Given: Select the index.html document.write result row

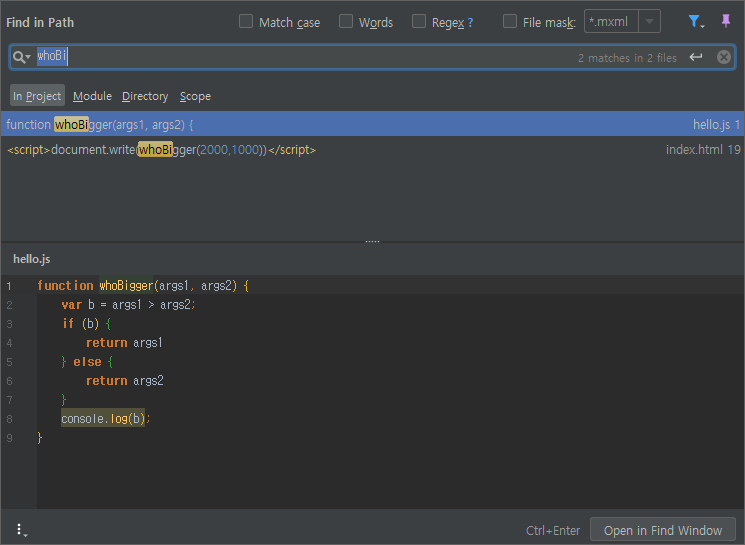Looking at the screenshot, I should pos(372,150).
